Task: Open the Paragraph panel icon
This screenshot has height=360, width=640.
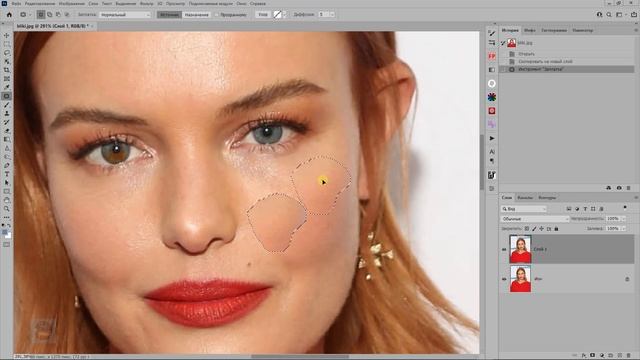Action: [492, 161]
